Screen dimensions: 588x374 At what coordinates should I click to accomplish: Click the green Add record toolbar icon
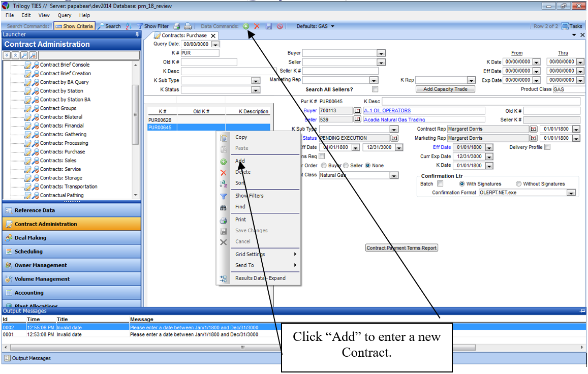point(246,26)
